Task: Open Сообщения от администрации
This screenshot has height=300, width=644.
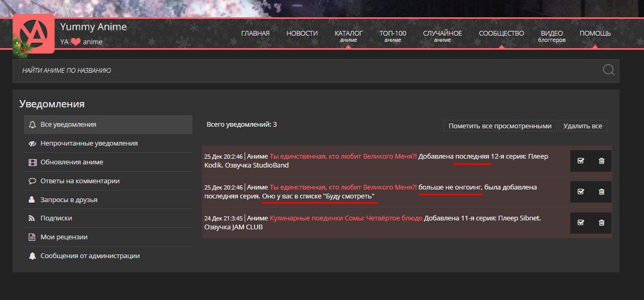Action: [x=108, y=256]
